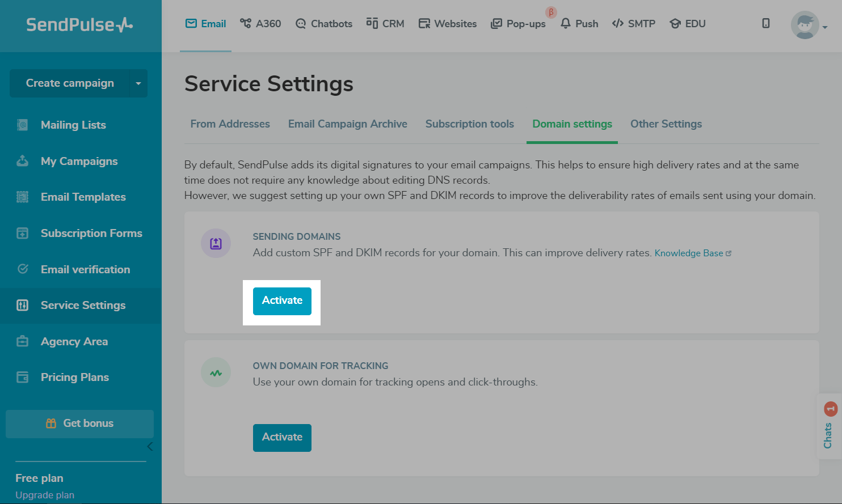Viewport: 842px width, 504px height.
Task: Click the SendPulse logo
Action: (79, 24)
